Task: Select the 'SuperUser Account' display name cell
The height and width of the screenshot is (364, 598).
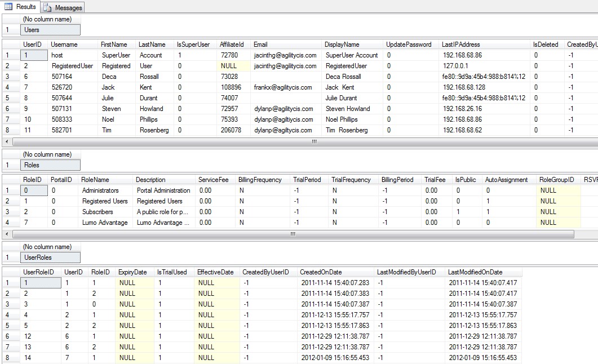Action: pos(352,55)
